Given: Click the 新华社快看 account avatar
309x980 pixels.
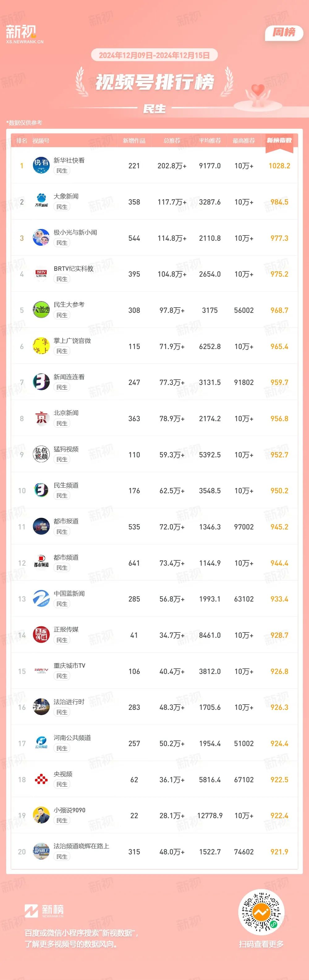Looking at the screenshot, I should tap(41, 166).
